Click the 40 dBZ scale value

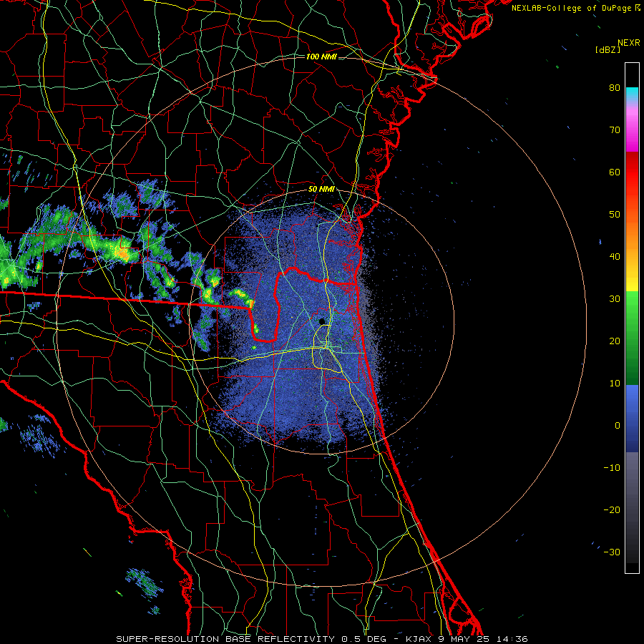click(x=615, y=257)
